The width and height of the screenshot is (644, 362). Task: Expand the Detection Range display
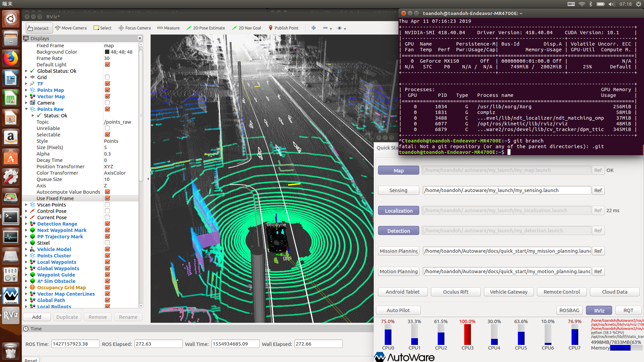coord(26,224)
